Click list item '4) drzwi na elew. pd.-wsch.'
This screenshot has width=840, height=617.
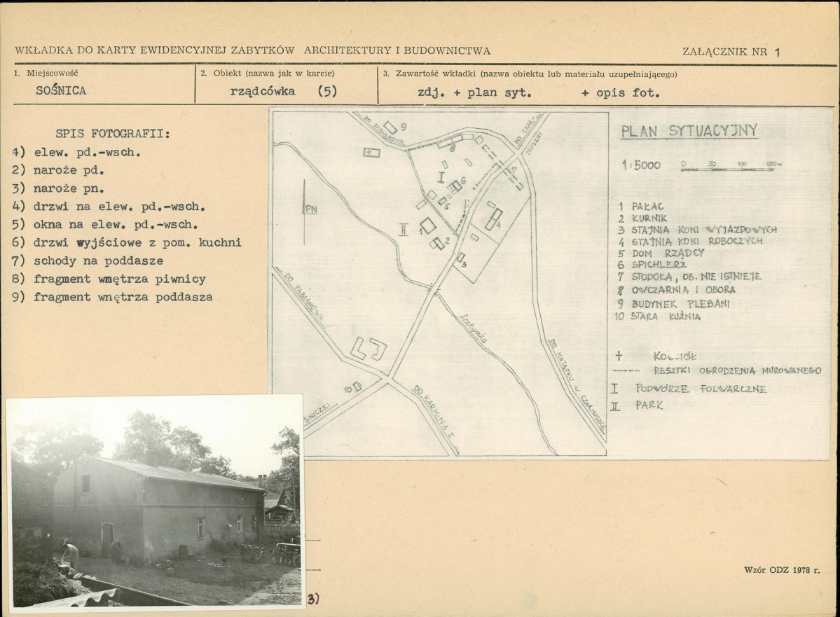pyautogui.click(x=109, y=207)
